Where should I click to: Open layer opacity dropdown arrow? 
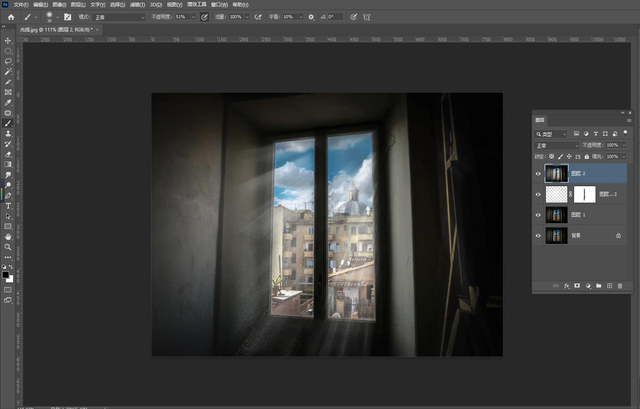[624, 145]
